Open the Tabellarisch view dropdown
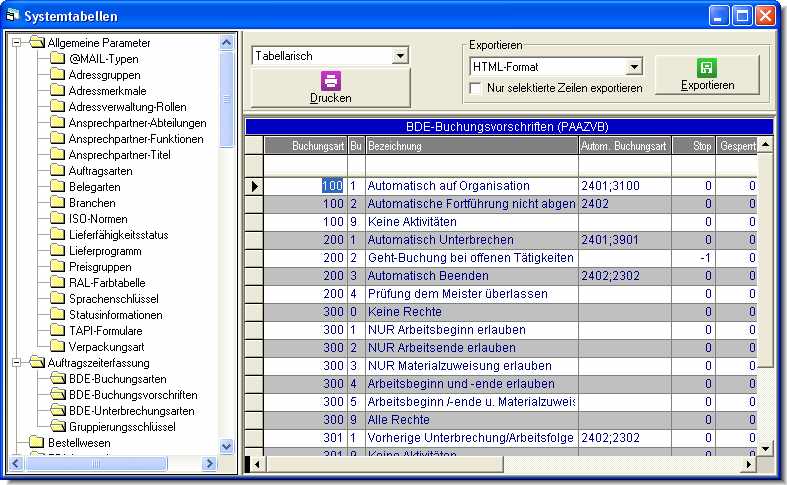787x485 pixels. [400, 56]
